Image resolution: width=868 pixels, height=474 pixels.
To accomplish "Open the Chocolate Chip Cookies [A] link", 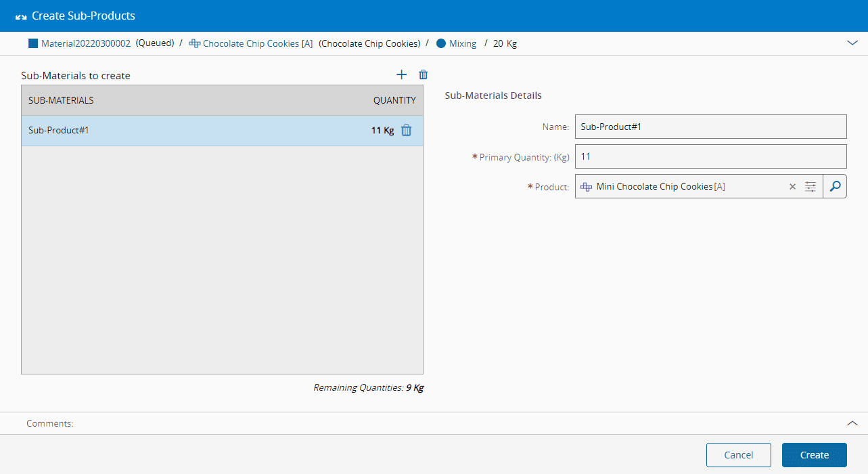I will (x=257, y=43).
